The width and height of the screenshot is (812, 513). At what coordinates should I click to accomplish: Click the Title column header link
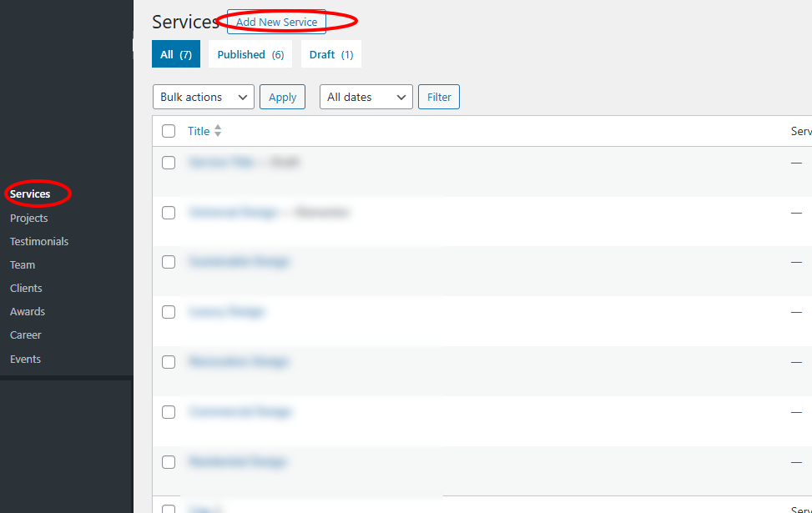pos(199,131)
